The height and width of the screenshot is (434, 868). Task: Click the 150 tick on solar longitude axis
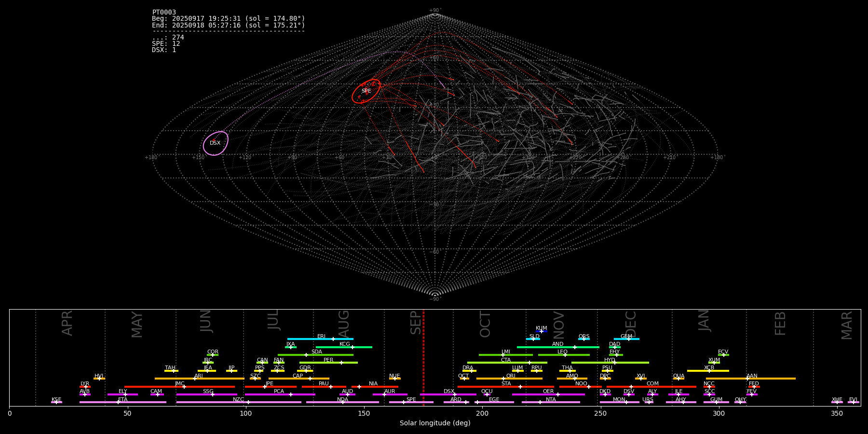[x=364, y=413]
